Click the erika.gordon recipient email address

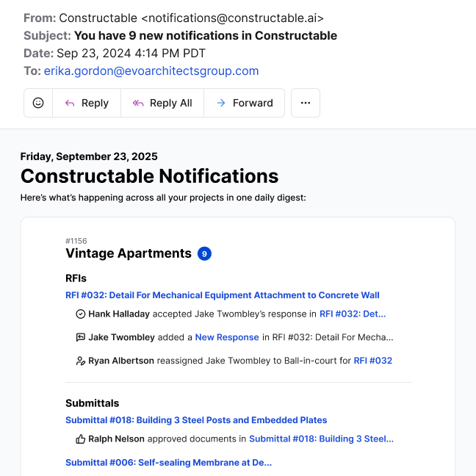click(x=151, y=71)
